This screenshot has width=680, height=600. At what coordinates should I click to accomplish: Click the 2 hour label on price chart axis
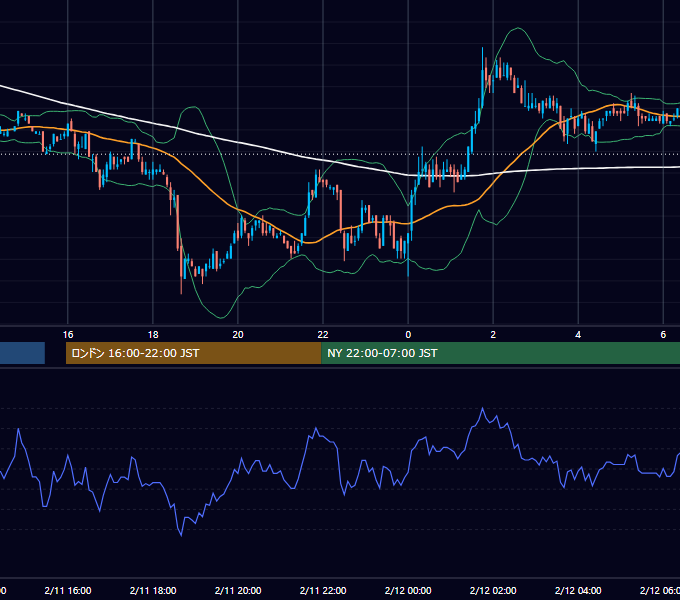coord(493,335)
